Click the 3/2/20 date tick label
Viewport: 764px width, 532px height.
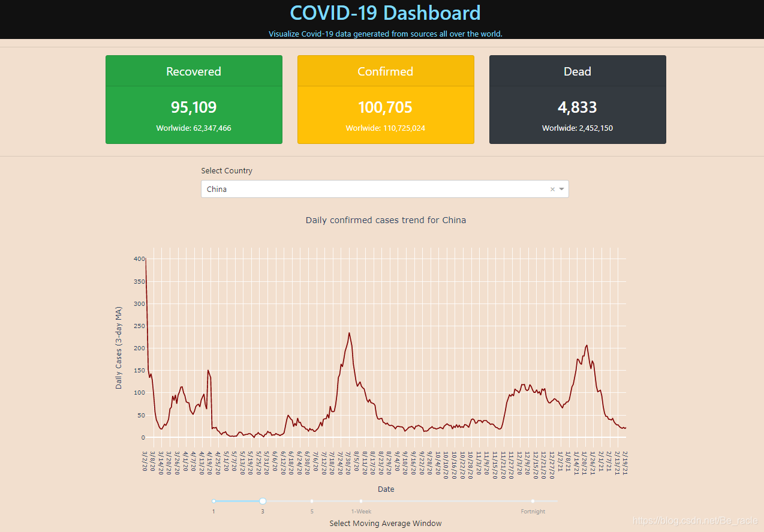[145, 461]
